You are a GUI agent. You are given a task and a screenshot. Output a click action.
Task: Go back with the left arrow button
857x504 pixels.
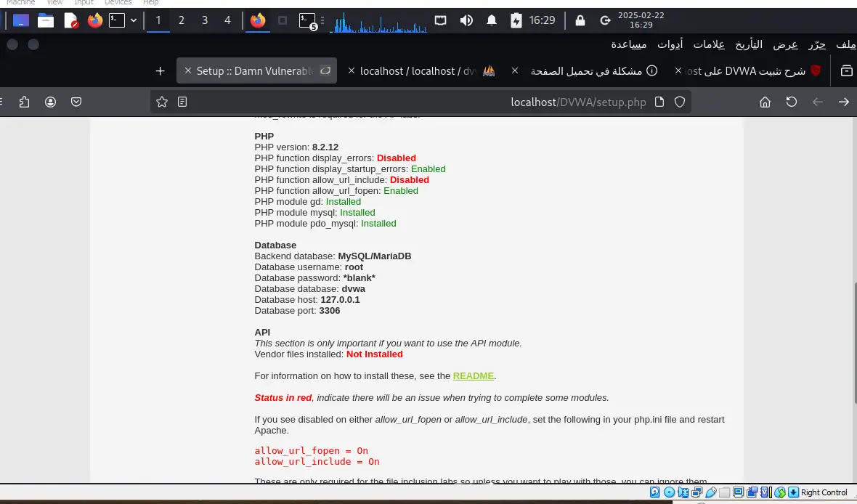(x=818, y=102)
